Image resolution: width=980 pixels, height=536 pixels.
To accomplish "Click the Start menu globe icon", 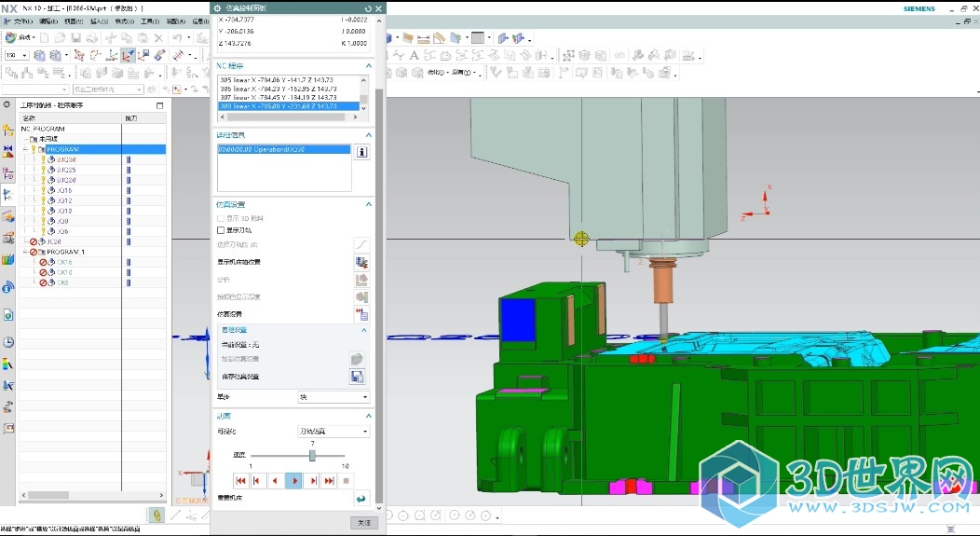I will click(10, 37).
